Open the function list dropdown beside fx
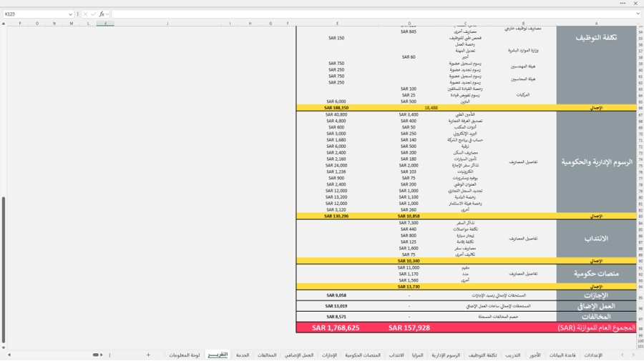The width and height of the screenshot is (644, 361). tap(107, 14)
